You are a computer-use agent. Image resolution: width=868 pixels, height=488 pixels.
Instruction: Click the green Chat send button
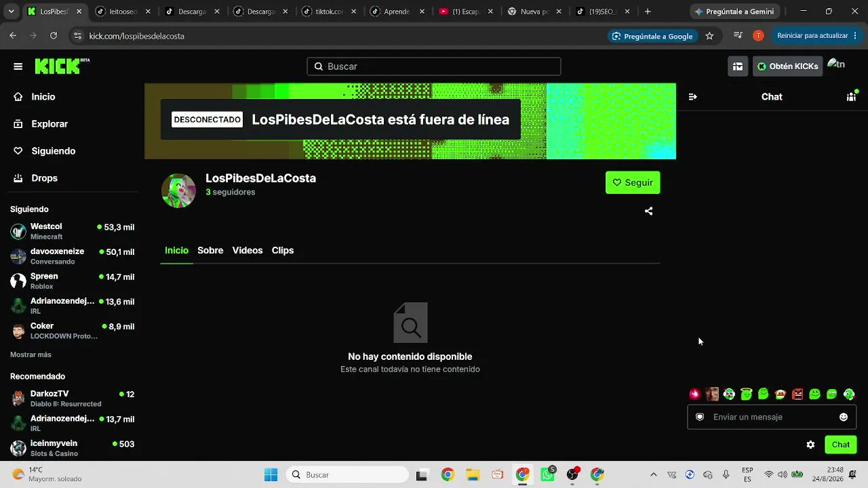pyautogui.click(x=841, y=445)
